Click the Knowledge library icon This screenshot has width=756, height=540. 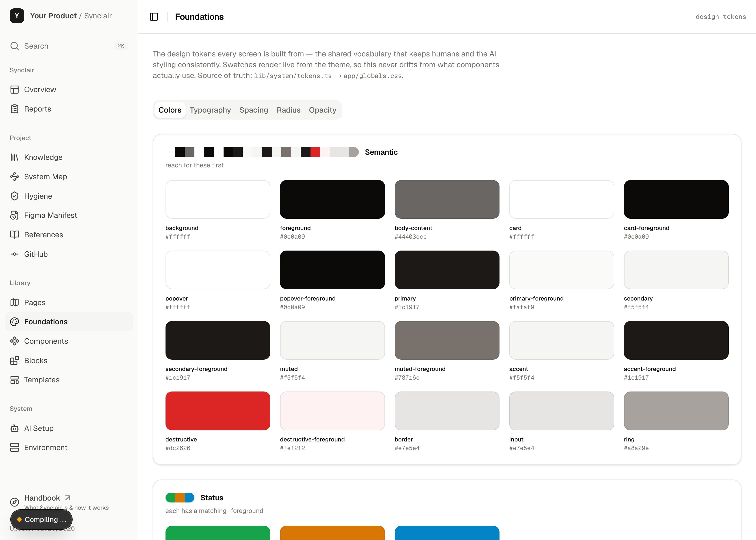15,157
